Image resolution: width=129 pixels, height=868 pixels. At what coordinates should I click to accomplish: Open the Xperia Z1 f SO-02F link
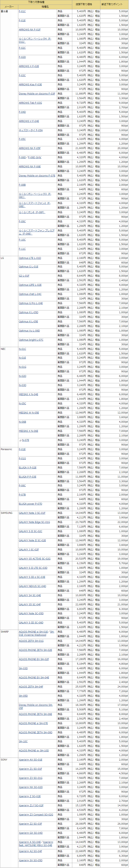tap(31, 806)
